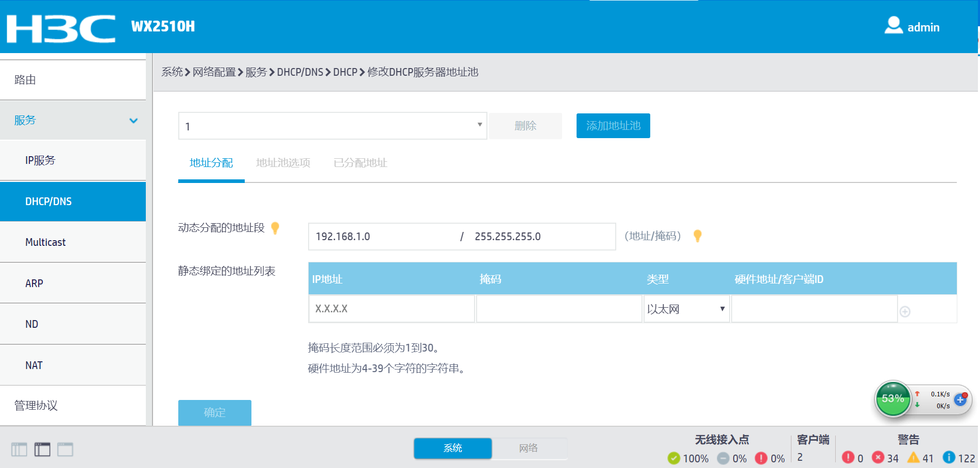This screenshot has width=980, height=468.
Task: Click the hint bulb beside 动态分配的地址段
Action: [x=275, y=228]
